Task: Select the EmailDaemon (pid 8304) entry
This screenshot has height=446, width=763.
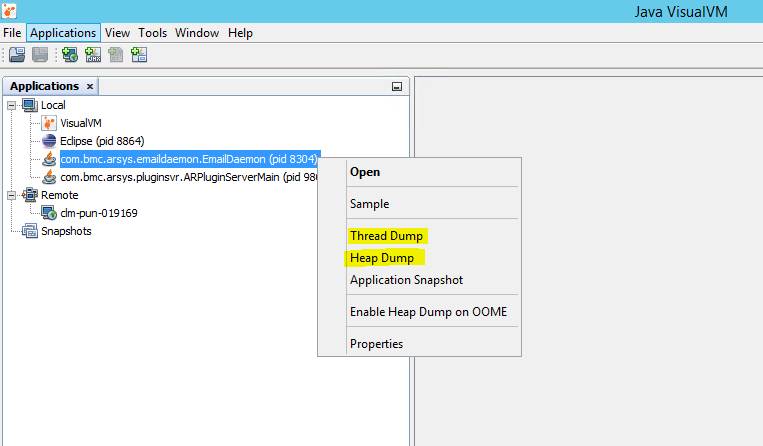Action: coord(189,159)
